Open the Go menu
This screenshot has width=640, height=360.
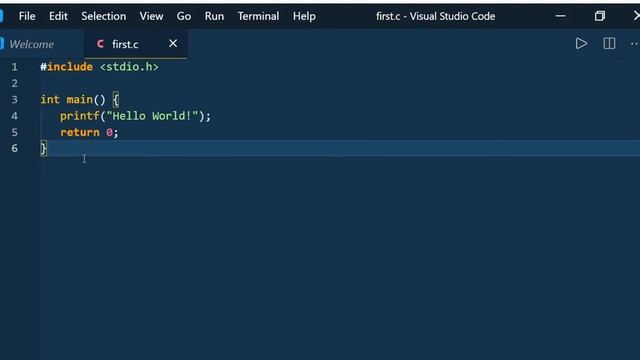click(184, 16)
